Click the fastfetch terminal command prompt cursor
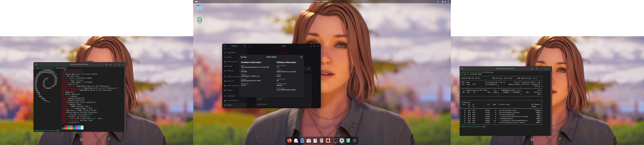This screenshot has height=145, width=644. (x=59, y=131)
